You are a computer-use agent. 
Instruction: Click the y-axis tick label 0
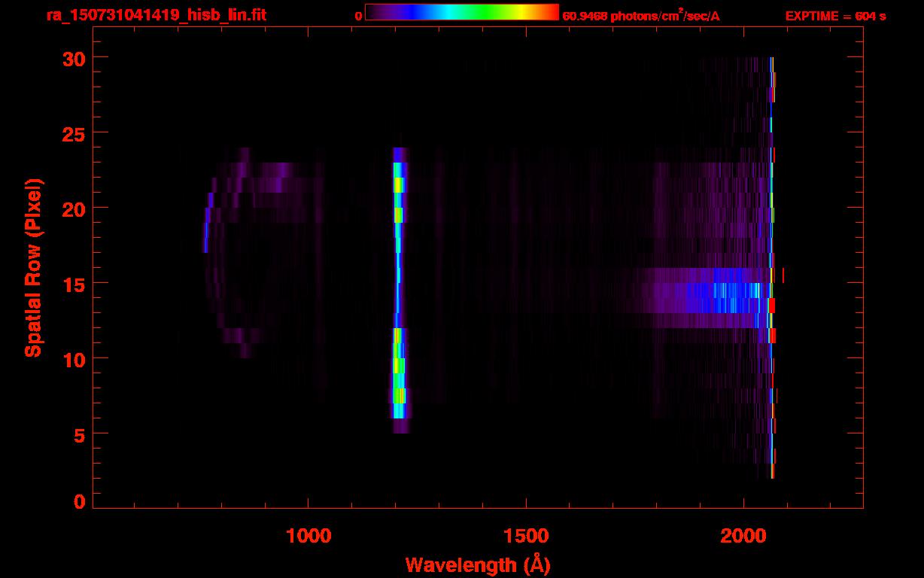click(x=79, y=502)
